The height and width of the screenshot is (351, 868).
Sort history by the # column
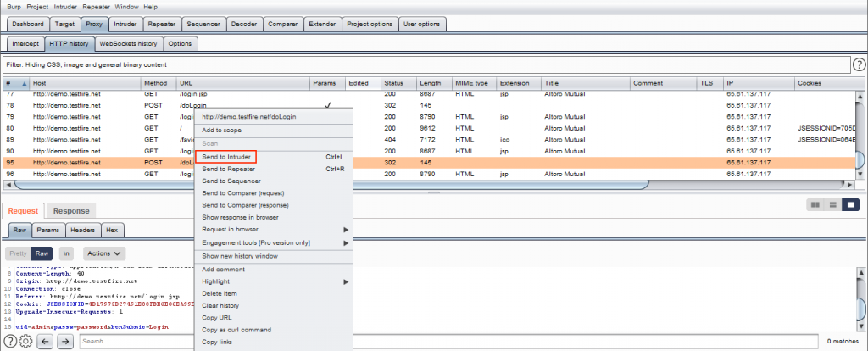[x=15, y=83]
